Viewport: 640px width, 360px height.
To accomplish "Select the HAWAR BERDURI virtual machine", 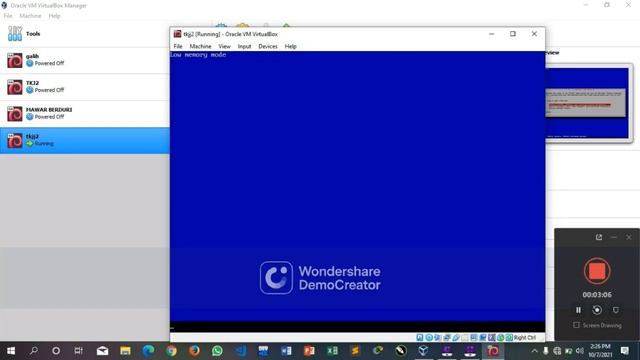I will tap(84, 114).
